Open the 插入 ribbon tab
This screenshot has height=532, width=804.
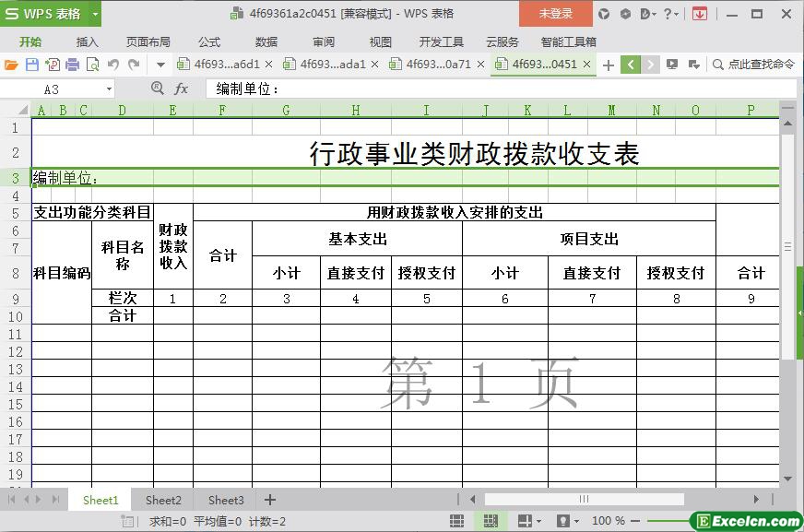click(88, 41)
